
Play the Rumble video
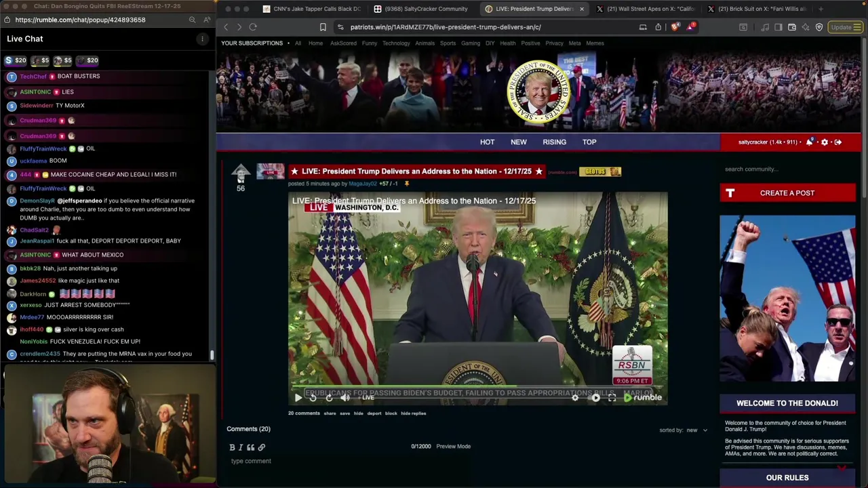(x=298, y=398)
